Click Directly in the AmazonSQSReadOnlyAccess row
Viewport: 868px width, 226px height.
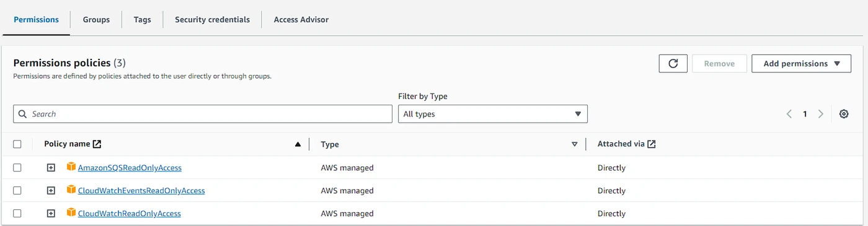(611, 168)
